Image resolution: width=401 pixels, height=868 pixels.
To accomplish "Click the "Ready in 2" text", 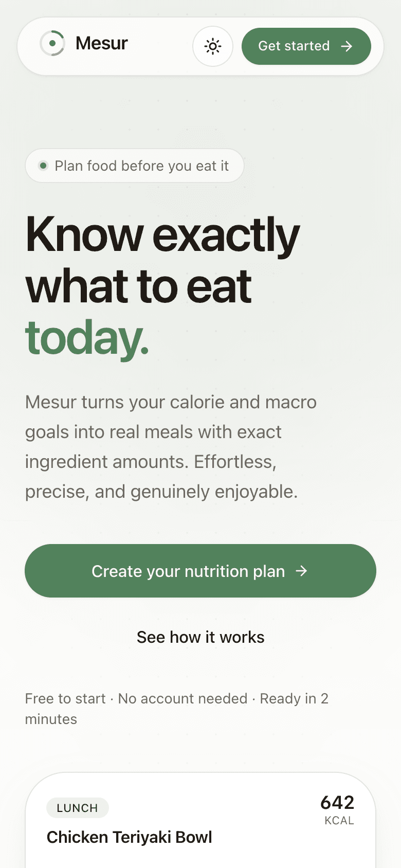I will click(294, 698).
